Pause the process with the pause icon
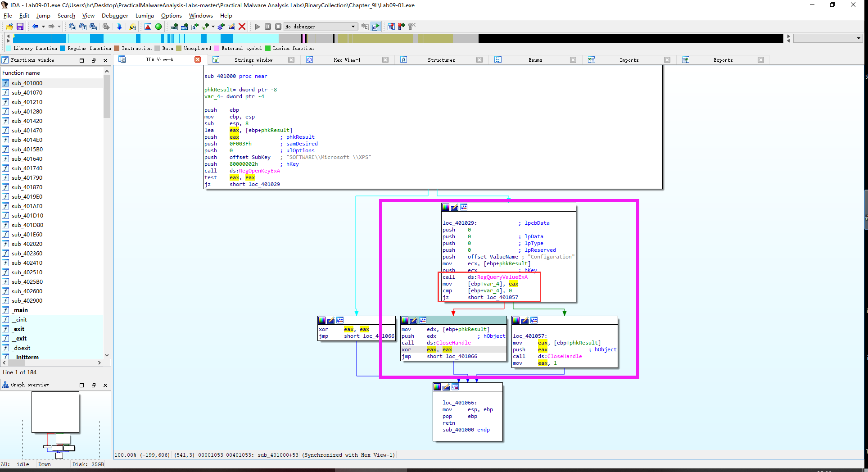This screenshot has height=472, width=868. pyautogui.click(x=268, y=27)
